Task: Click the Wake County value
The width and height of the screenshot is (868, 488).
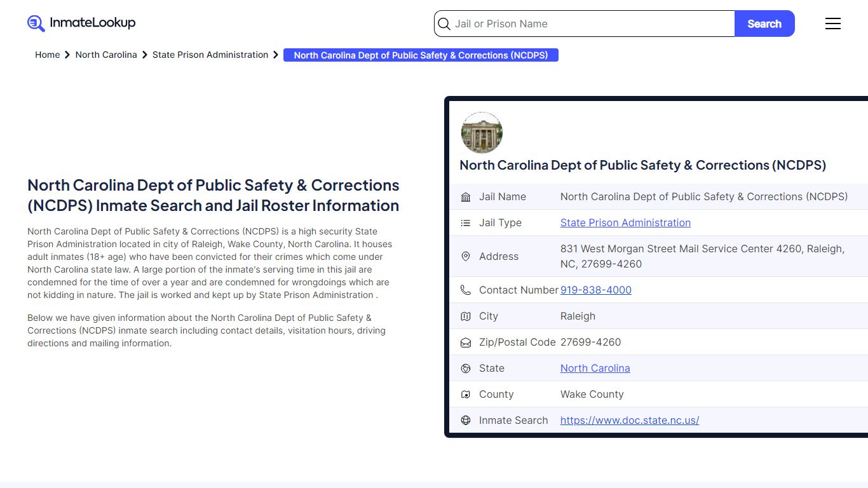Action: click(x=592, y=394)
